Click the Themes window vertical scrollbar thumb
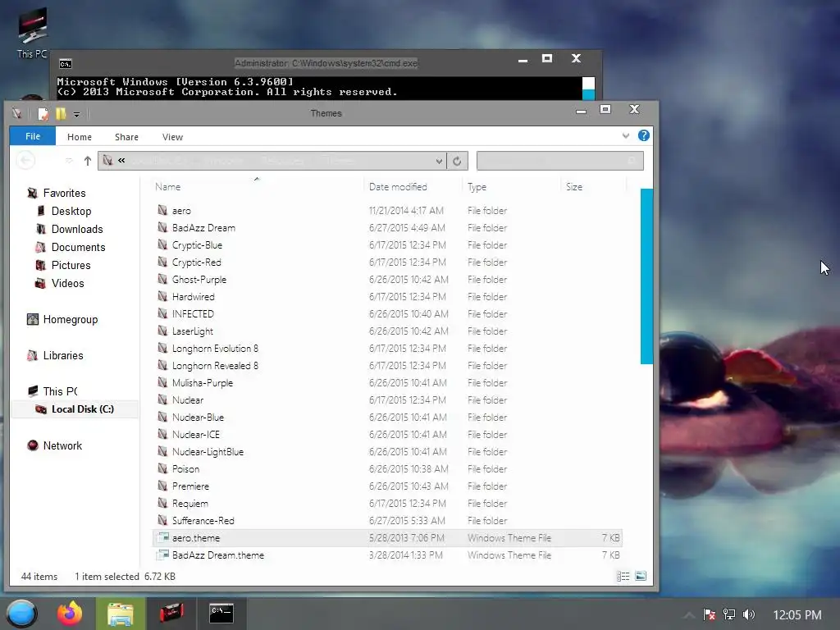Image resolution: width=840 pixels, height=630 pixels. point(646,276)
